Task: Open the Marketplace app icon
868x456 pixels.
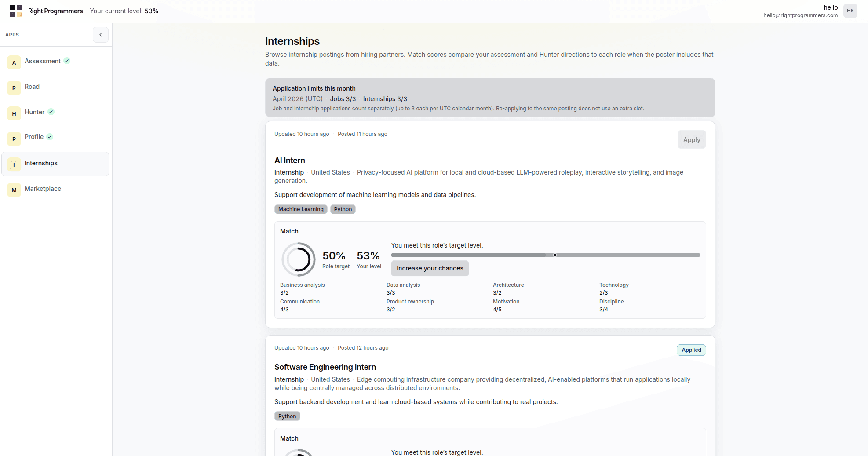Action: tap(14, 190)
